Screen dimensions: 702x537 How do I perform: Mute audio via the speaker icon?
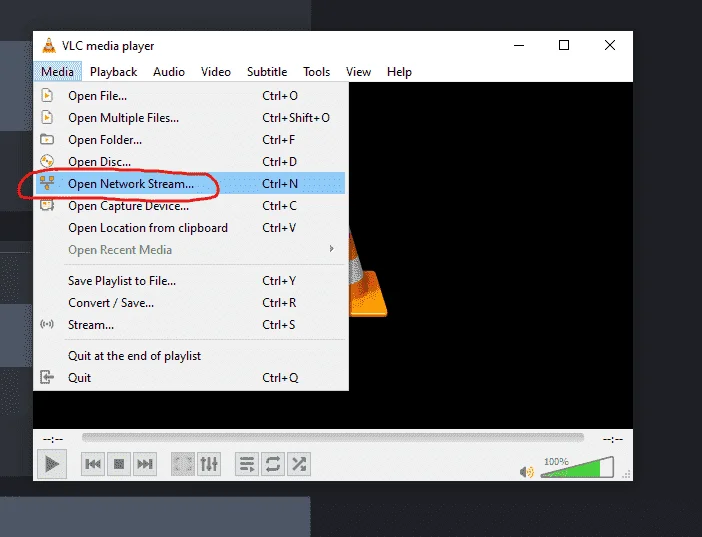click(526, 472)
